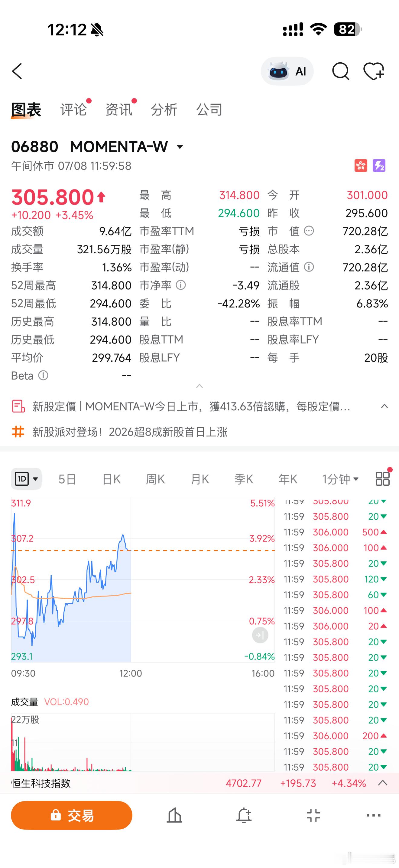Switch to the 图表 tab
Screen dimensions: 399x868
pyautogui.click(x=26, y=110)
